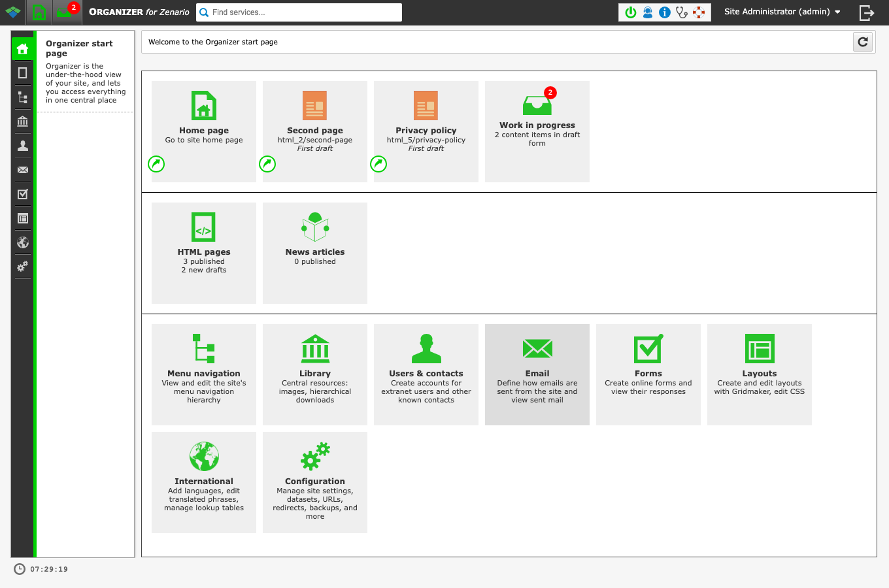The height and width of the screenshot is (588, 889).
Task: Open the Layouts tile
Action: click(760, 374)
